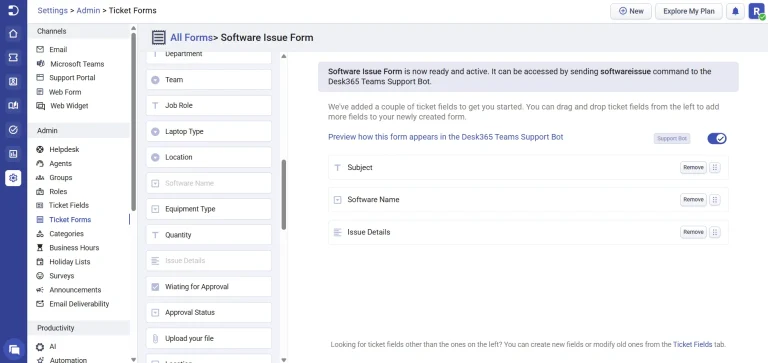
Task: Open the Home icon in left rail
Action: (x=13, y=34)
